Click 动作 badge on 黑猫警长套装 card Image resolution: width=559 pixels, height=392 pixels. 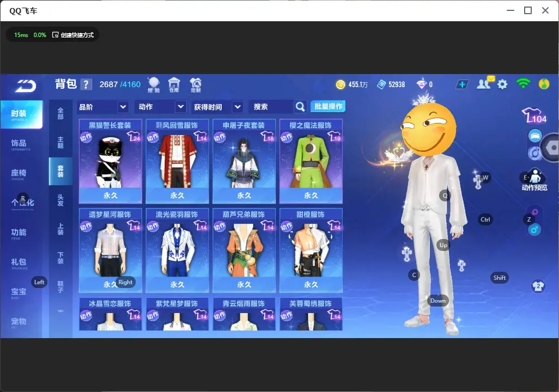pyautogui.click(x=86, y=137)
